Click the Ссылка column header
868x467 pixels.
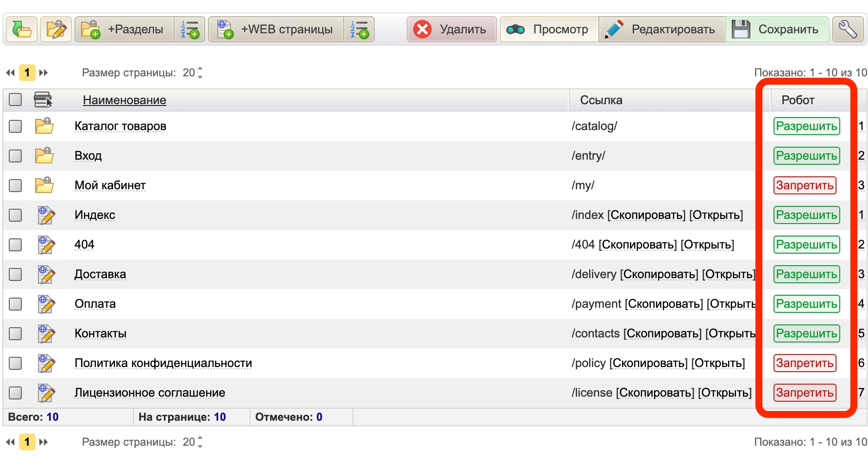coord(601,100)
